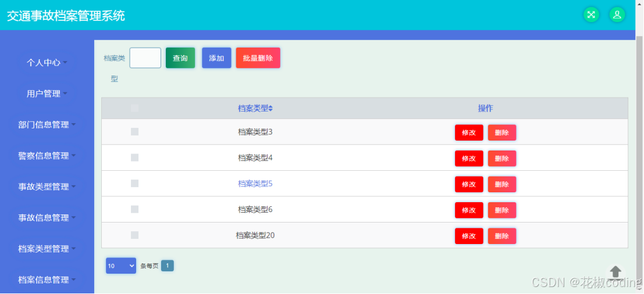Click the green 查询 search button

point(180,58)
